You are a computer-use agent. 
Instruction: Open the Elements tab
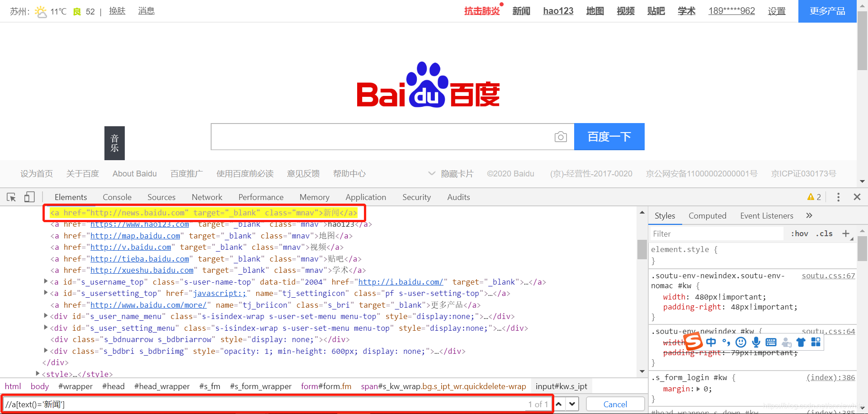click(x=71, y=197)
